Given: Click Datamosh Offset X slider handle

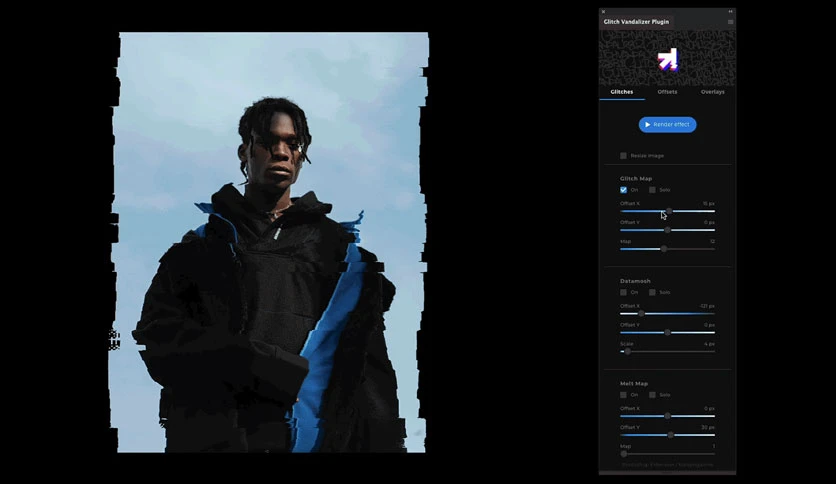Looking at the screenshot, I should pyautogui.click(x=641, y=313).
